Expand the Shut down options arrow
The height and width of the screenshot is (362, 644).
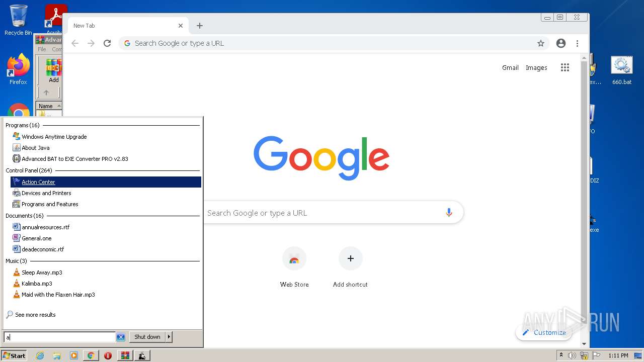point(169,337)
